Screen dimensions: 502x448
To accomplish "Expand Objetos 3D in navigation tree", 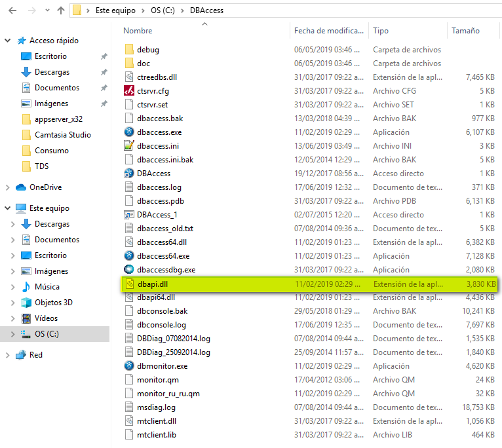I will pyautogui.click(x=13, y=303).
